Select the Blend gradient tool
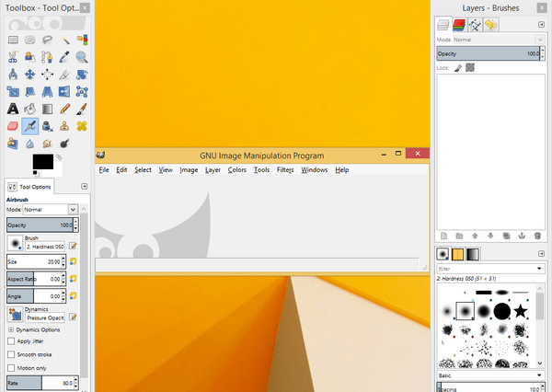552x392 pixels. click(x=47, y=109)
